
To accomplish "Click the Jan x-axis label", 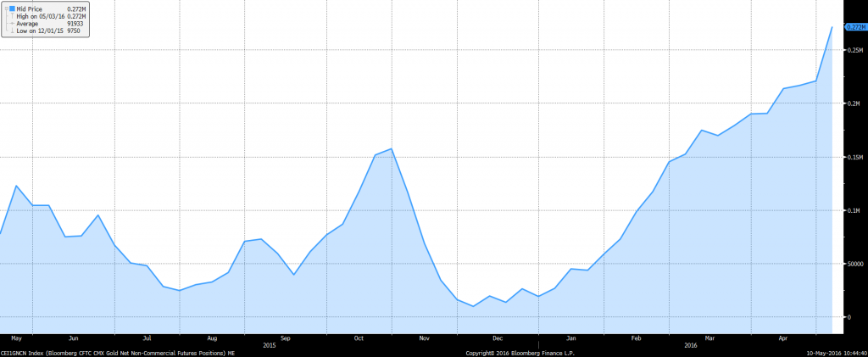I will click(x=571, y=337).
